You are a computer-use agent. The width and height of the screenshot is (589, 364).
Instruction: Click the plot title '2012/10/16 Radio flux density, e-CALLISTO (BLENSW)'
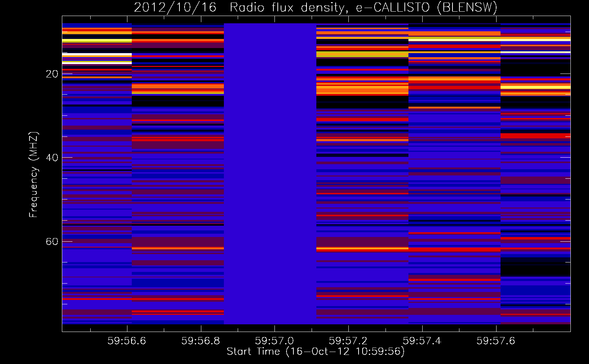coord(316,8)
